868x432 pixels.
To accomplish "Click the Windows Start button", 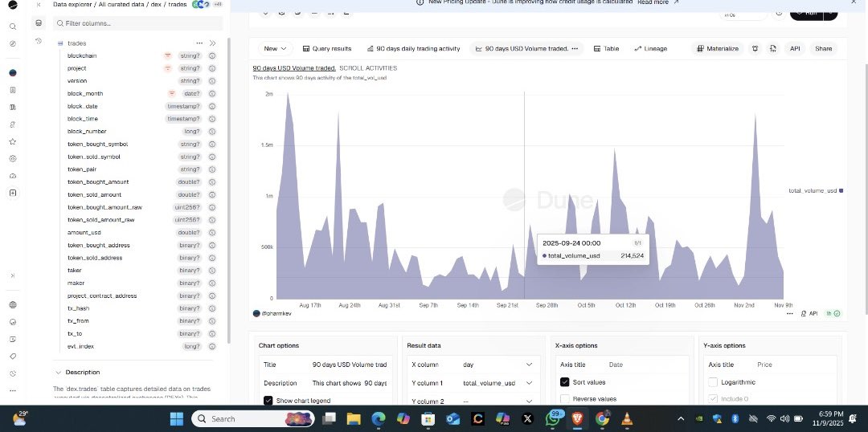I will 177,418.
